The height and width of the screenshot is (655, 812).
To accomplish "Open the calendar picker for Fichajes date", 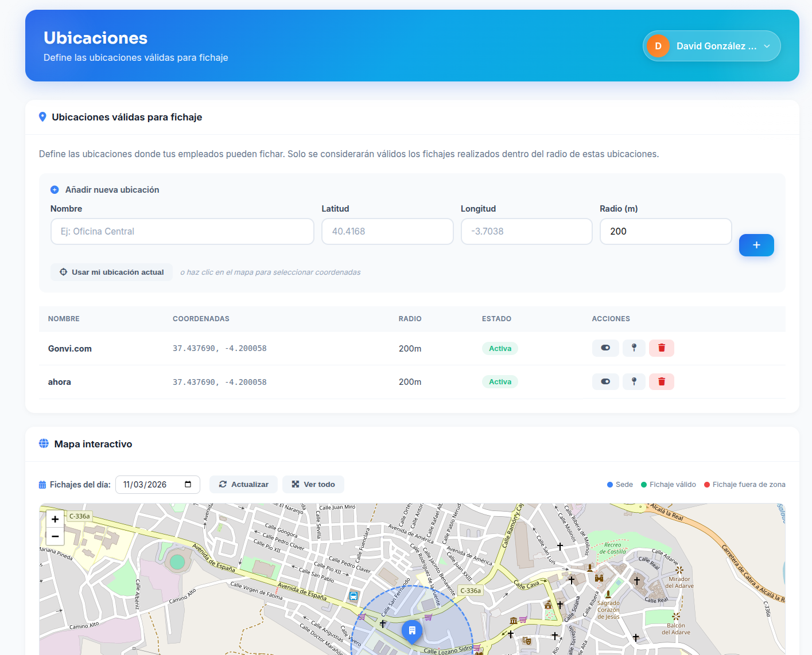I will tap(188, 485).
